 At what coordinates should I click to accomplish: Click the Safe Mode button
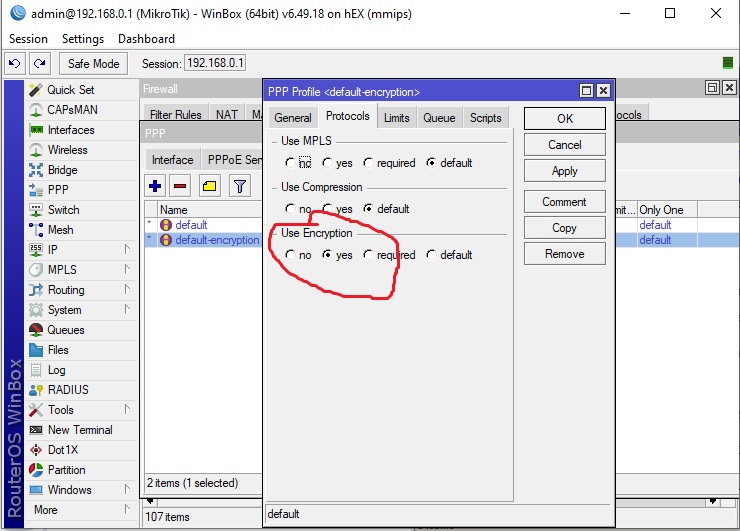pos(93,63)
